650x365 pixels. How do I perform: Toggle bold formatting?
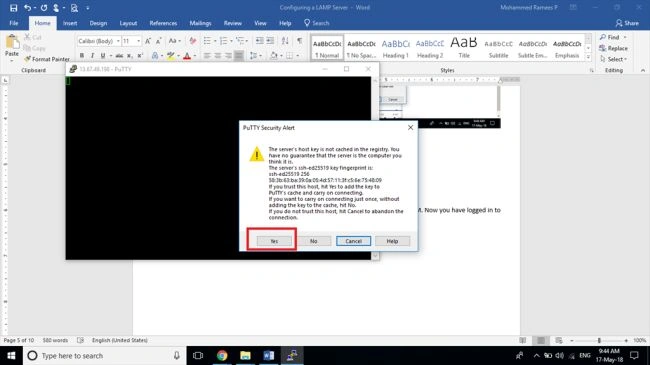point(82,56)
